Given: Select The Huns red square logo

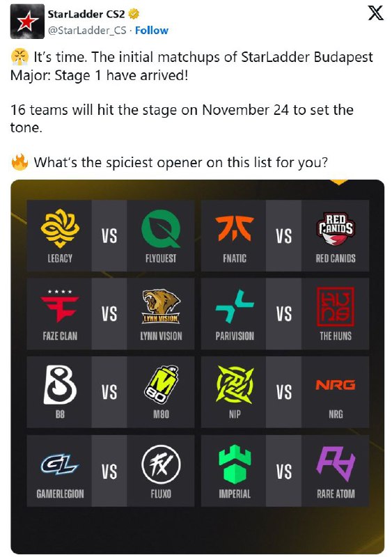Looking at the screenshot, I should [x=336, y=306].
